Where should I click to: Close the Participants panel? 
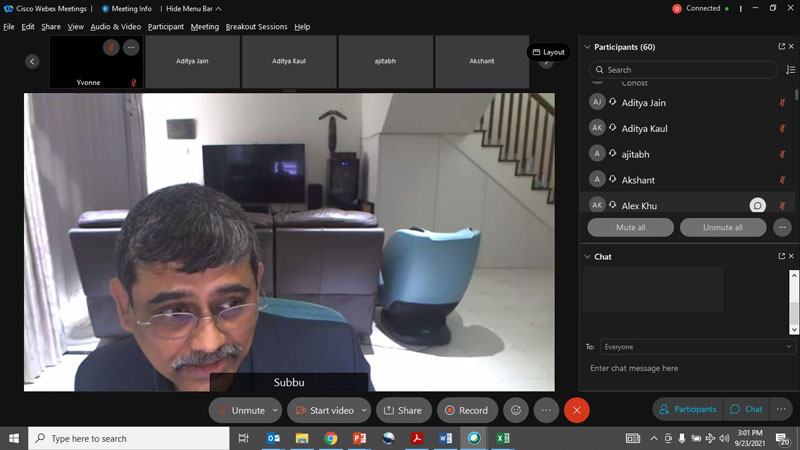tap(791, 46)
